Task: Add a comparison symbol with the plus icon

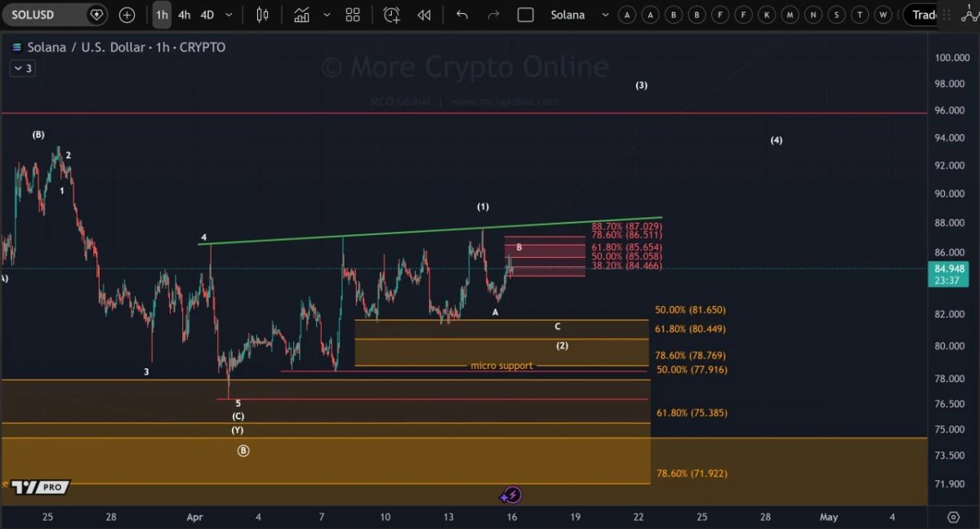Action: click(x=126, y=14)
